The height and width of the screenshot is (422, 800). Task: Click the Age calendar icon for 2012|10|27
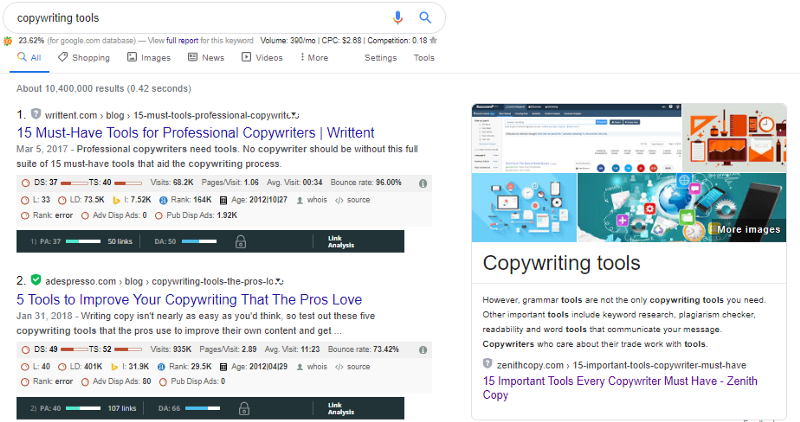coord(223,200)
